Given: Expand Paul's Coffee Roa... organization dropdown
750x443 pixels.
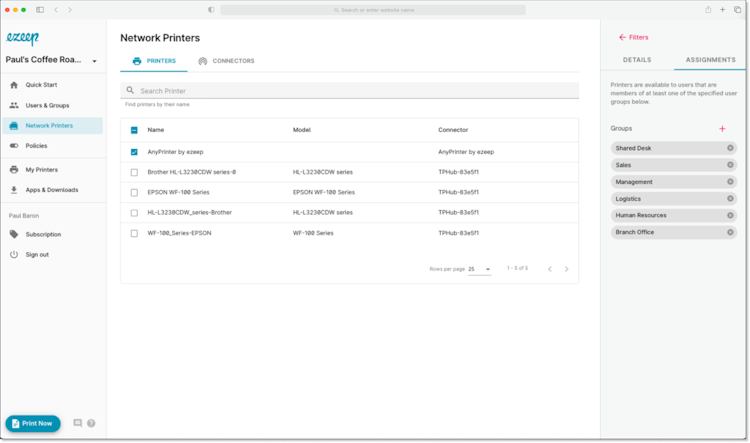Looking at the screenshot, I should pyautogui.click(x=94, y=61).
